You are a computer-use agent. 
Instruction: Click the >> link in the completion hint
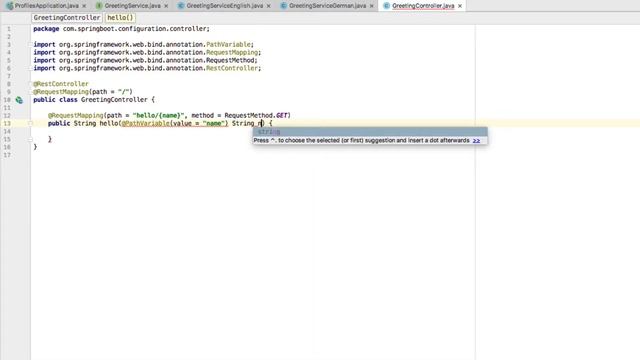click(476, 140)
